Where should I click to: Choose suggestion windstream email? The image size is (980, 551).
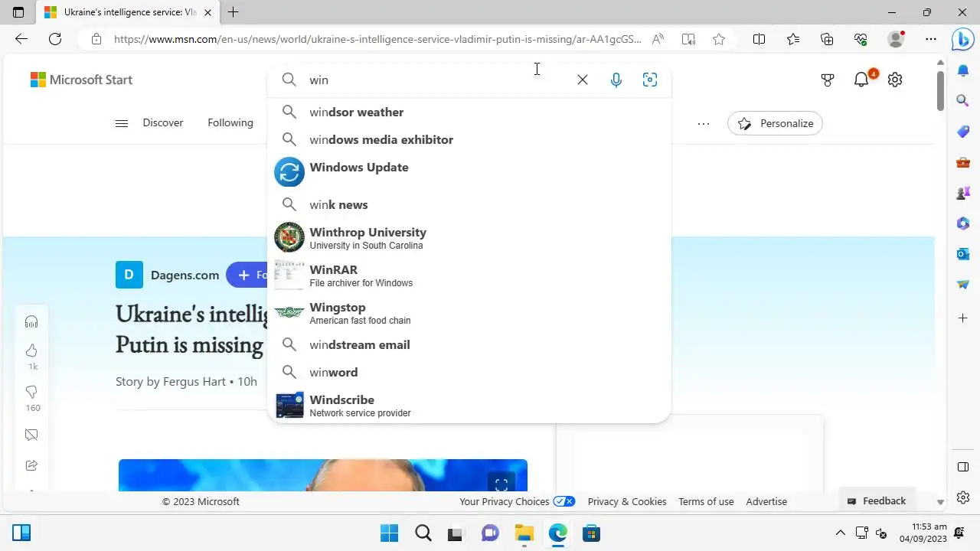click(469, 344)
